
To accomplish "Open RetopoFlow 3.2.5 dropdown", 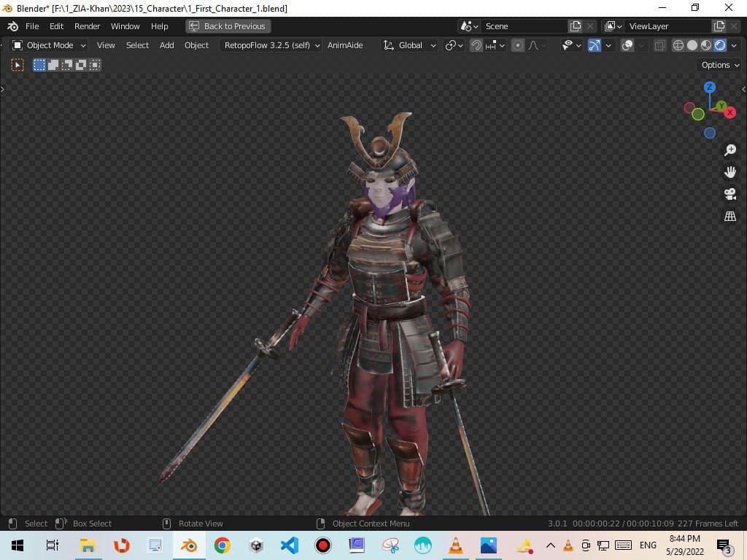I will [271, 45].
